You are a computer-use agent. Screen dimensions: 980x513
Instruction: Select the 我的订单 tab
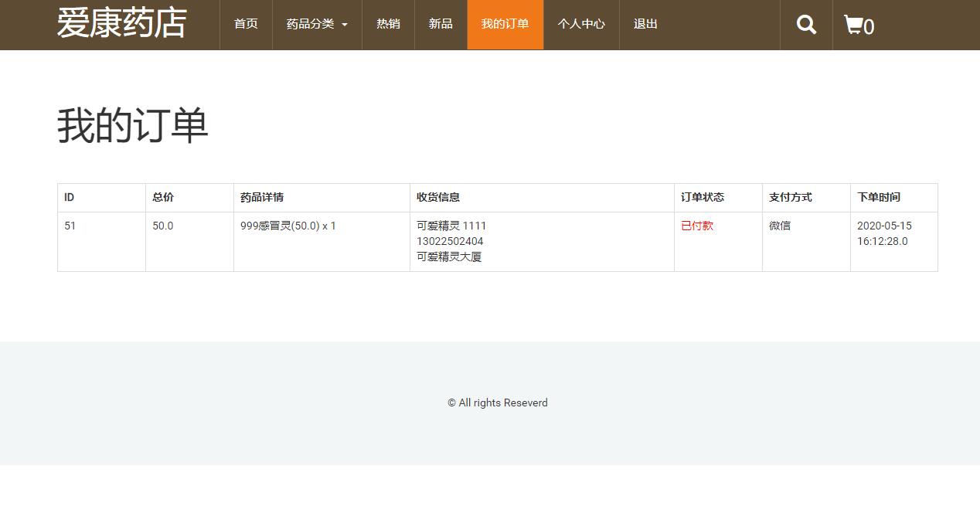505,24
